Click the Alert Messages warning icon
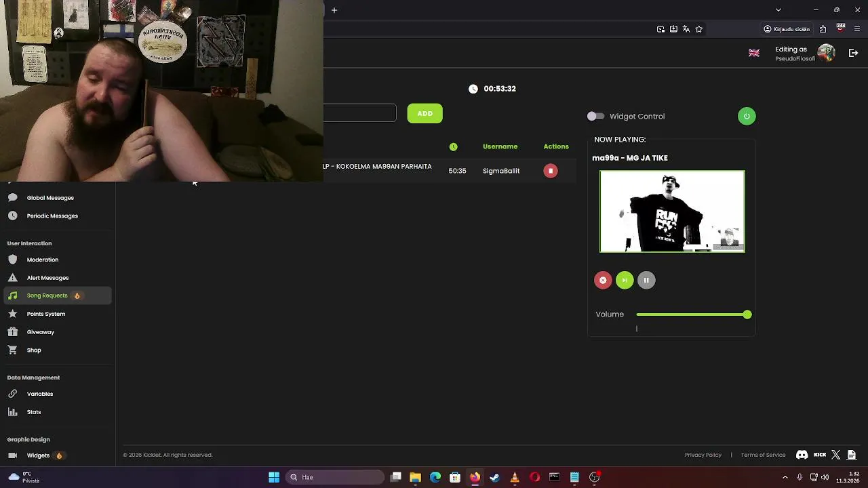Screen dimensions: 868x488 12,278
